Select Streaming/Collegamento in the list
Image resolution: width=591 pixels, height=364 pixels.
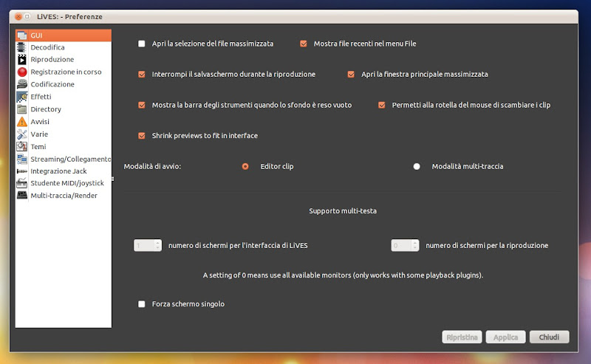(x=70, y=159)
